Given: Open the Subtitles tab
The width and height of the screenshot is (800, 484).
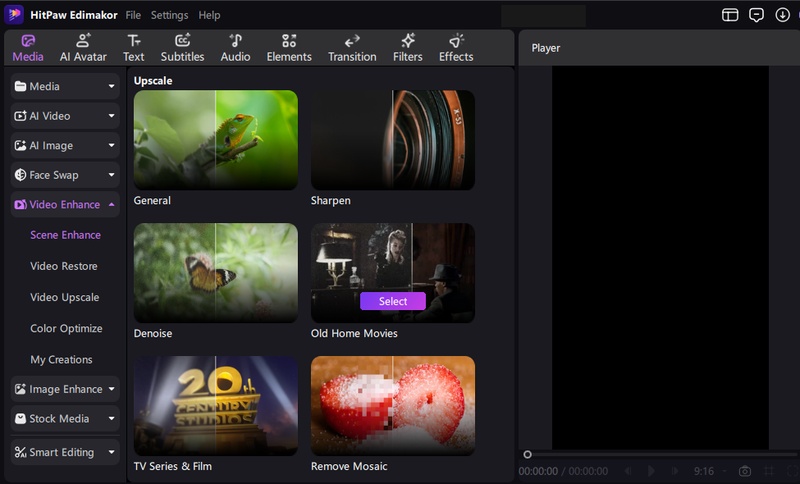Looking at the screenshot, I should click(182, 48).
